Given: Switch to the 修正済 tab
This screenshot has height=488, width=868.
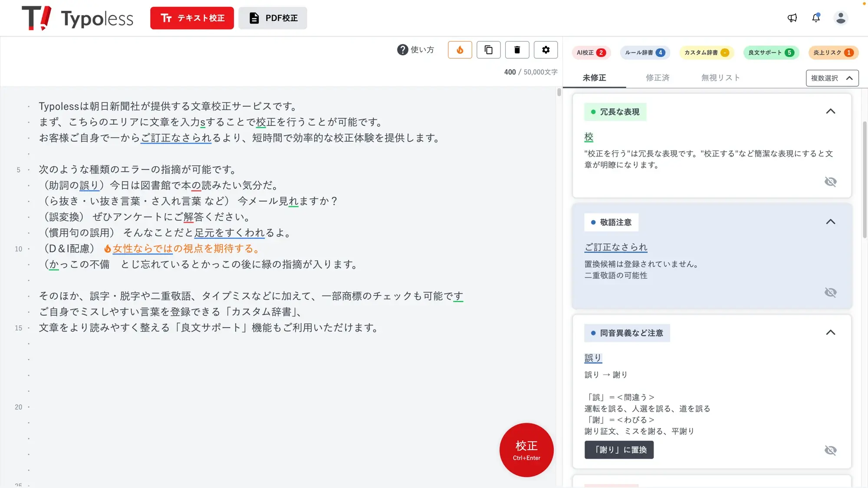Looking at the screenshot, I should tap(657, 78).
